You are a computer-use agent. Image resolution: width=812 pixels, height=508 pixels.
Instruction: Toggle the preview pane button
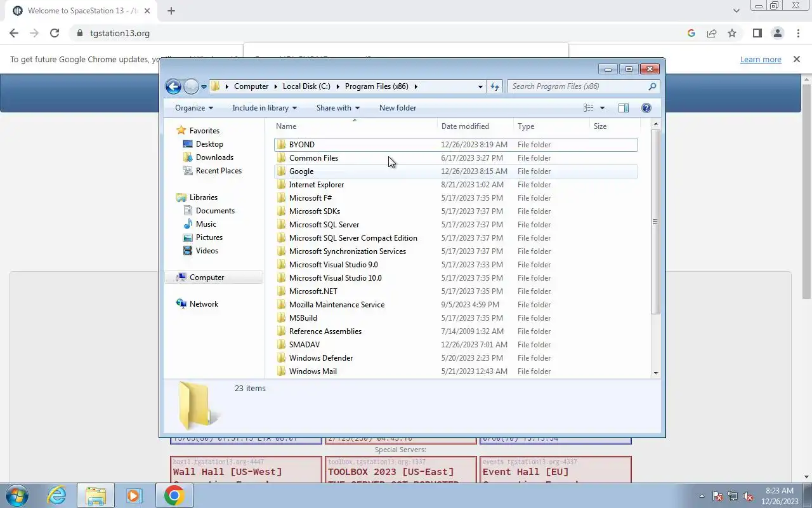click(624, 108)
